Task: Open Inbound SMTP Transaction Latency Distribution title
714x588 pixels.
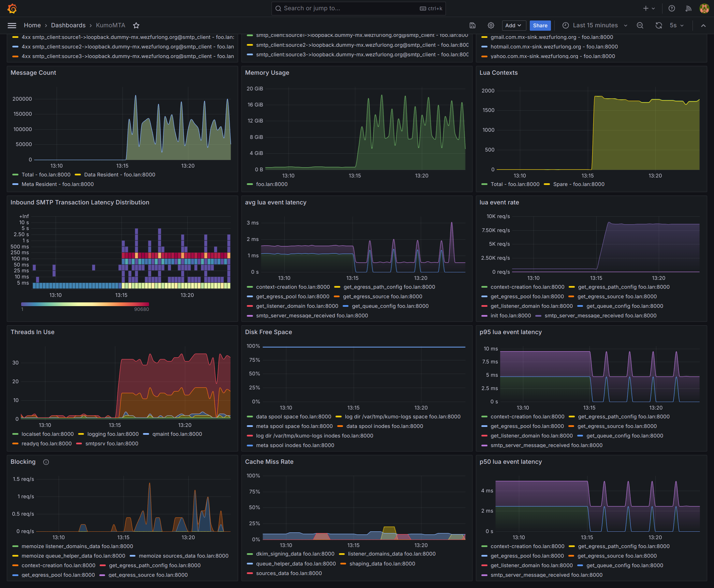Action: coord(80,202)
